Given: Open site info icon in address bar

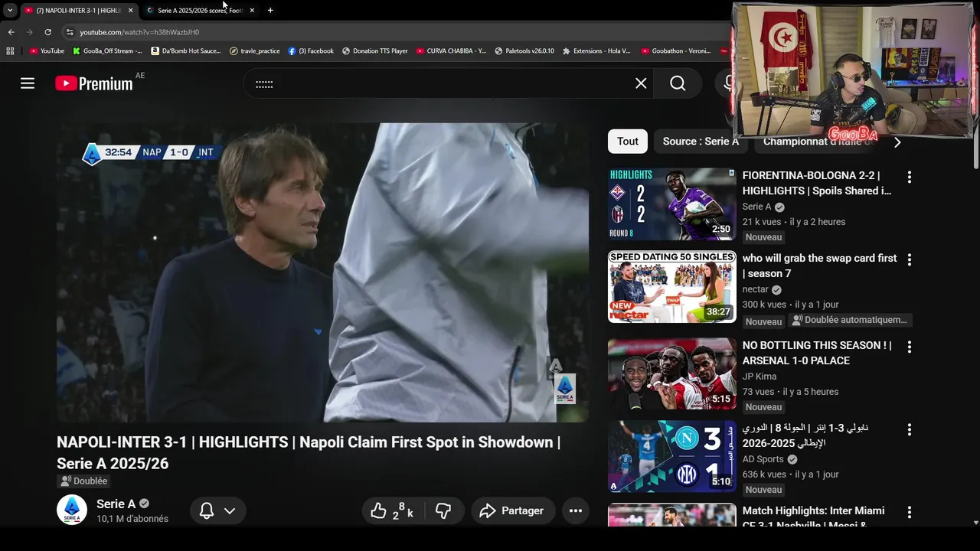Looking at the screenshot, I should point(70,32).
